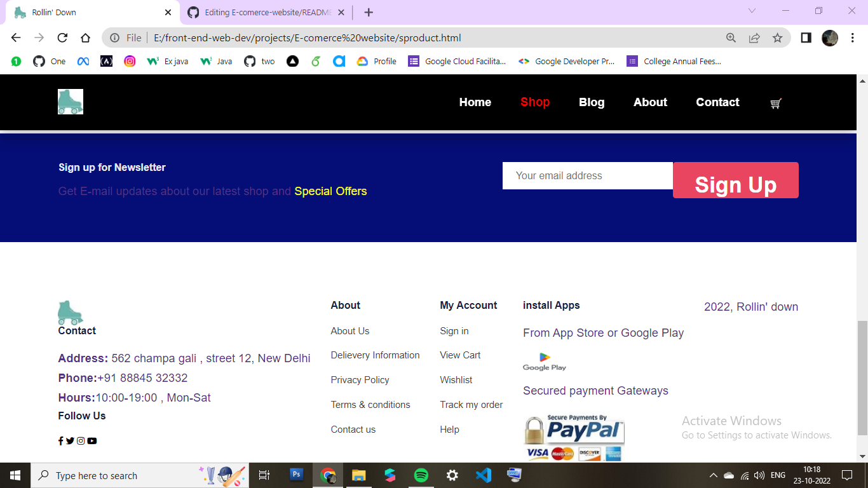Open the Instagram icon under Follow Us
The image size is (868, 488).
coord(81,441)
